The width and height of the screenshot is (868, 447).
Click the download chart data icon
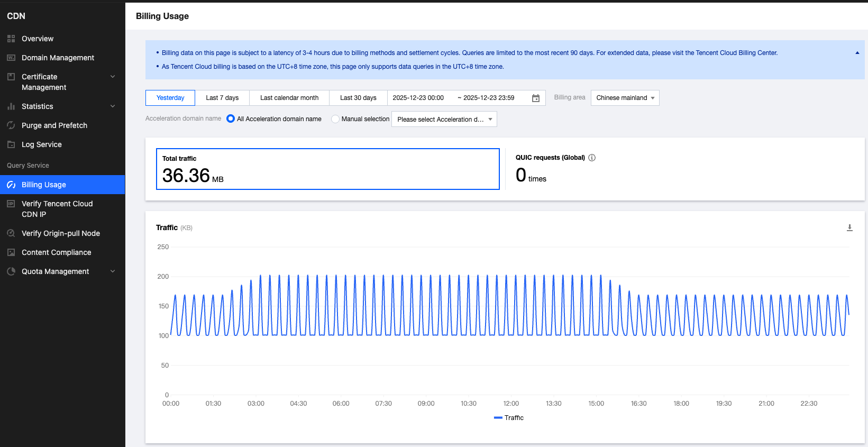(849, 228)
